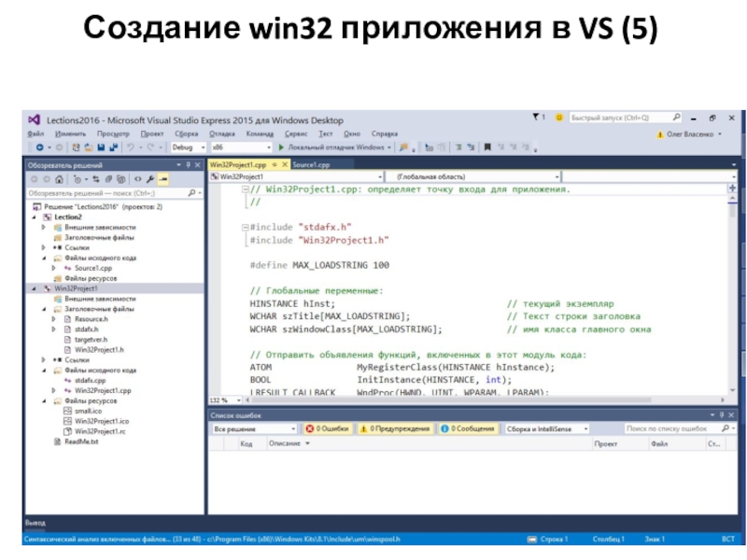Pin the Win32Project1.cpp tab

pyautogui.click(x=274, y=164)
